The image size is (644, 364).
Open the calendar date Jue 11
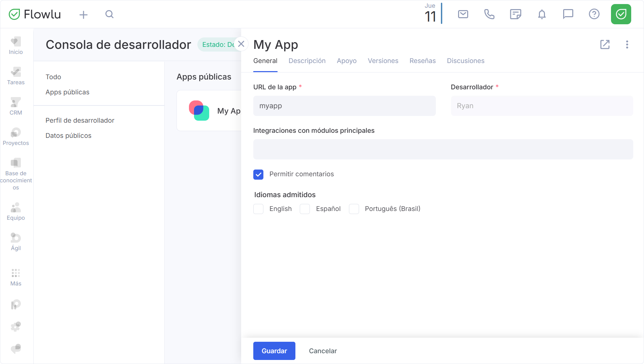point(430,13)
